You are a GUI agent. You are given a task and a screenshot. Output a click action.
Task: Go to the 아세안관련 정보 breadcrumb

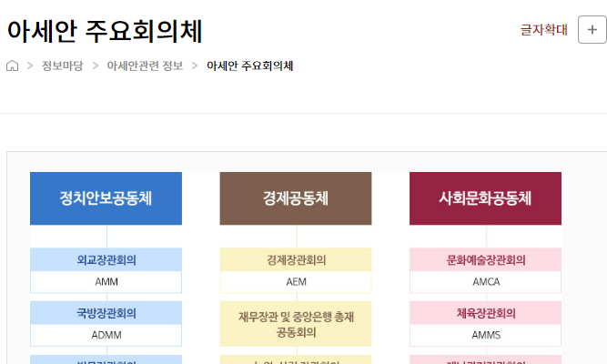click(145, 66)
